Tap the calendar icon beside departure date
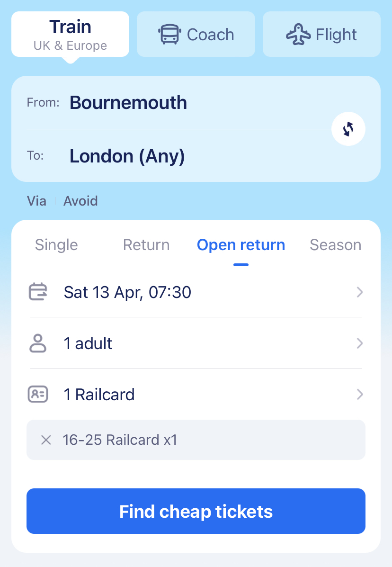Screen dimensions: 392x567 (38, 292)
